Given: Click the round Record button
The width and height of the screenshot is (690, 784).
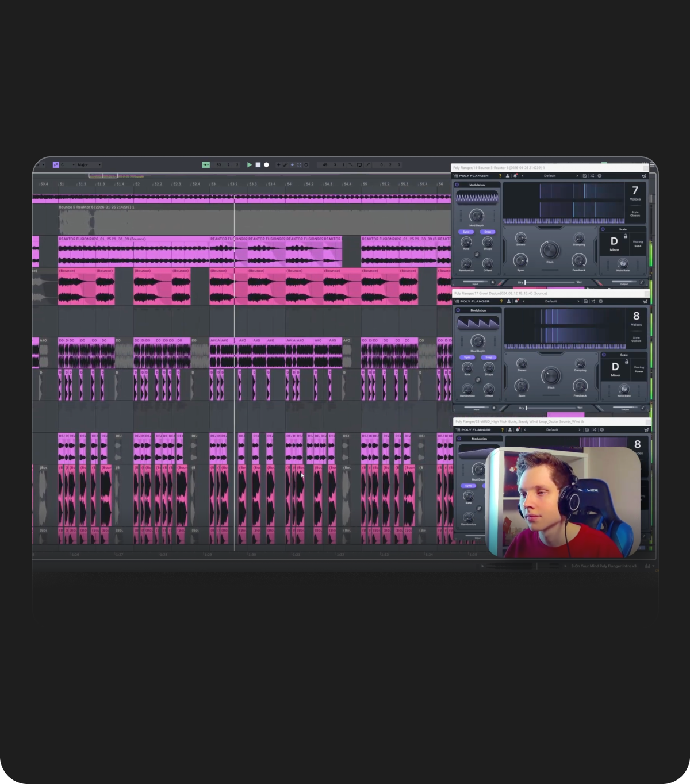Looking at the screenshot, I should (266, 165).
